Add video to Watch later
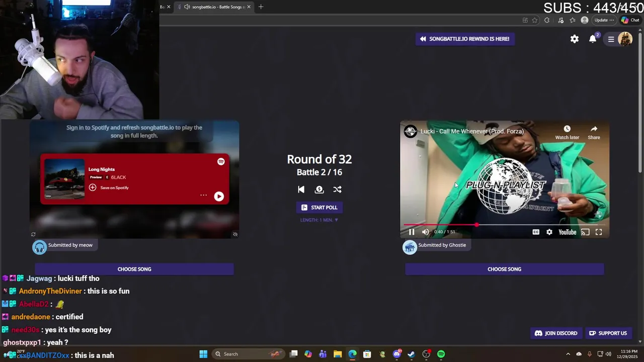Viewport: 644px width, 362px height. [567, 132]
